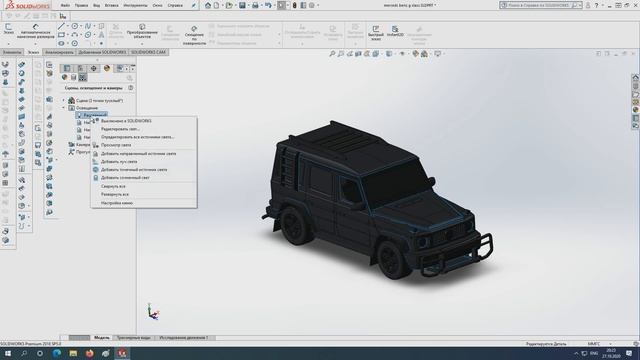The width and height of the screenshot is (640, 360).
Task: Open the Вставка menu
Action: 111,5
